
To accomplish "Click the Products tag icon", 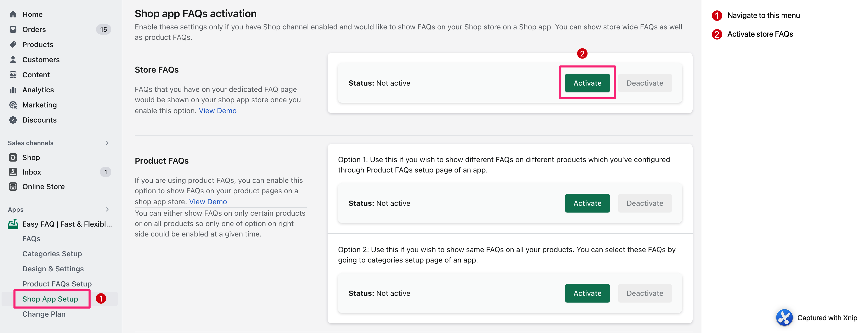I will tap(13, 44).
